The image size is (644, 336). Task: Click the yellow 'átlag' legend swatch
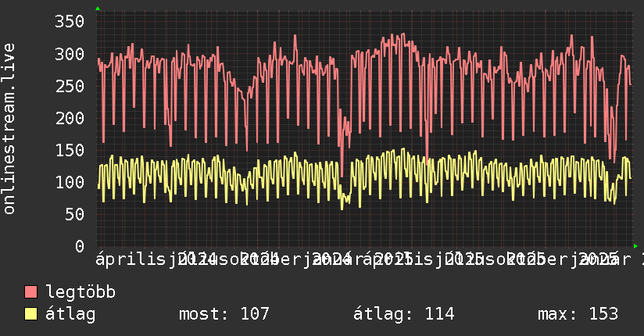30,314
